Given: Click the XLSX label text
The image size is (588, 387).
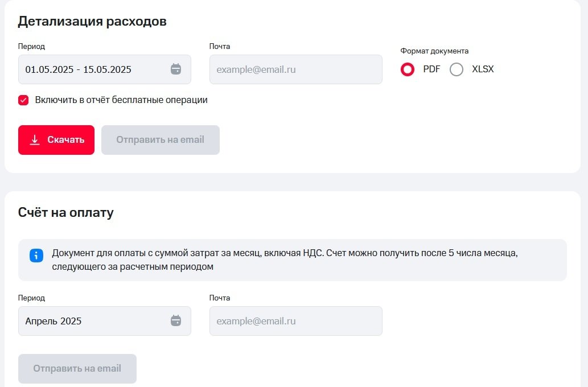Looking at the screenshot, I should tap(483, 69).
